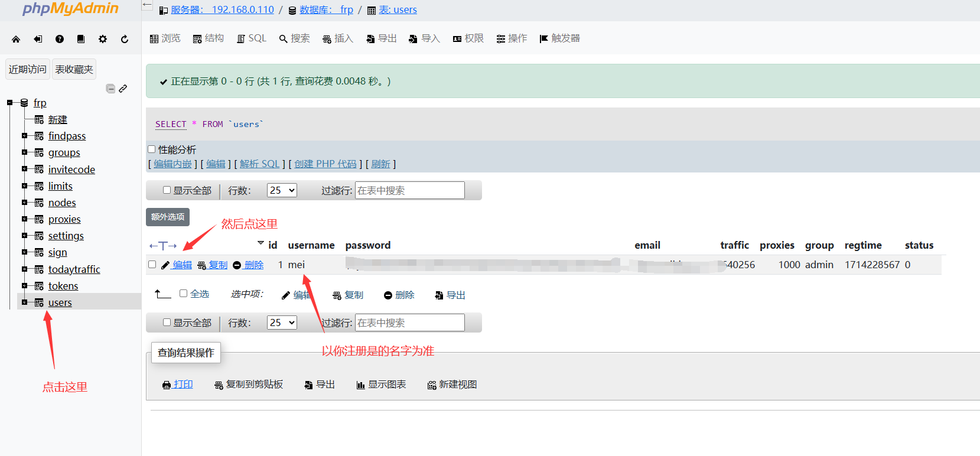Open the top 行数 rows dropdown

click(282, 190)
